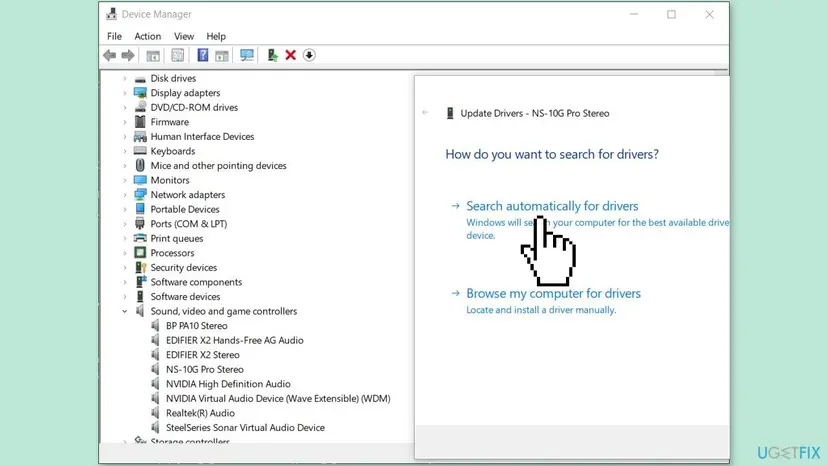Select Realtek(R) Audio device
The image size is (828, 466).
click(200, 413)
